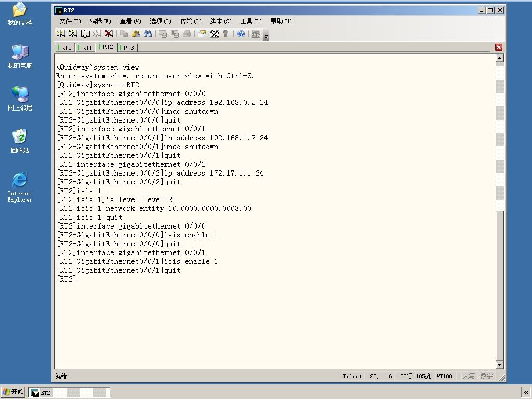Select 网上邻居 desktop icon
This screenshot has height=399, width=532.
[20, 99]
